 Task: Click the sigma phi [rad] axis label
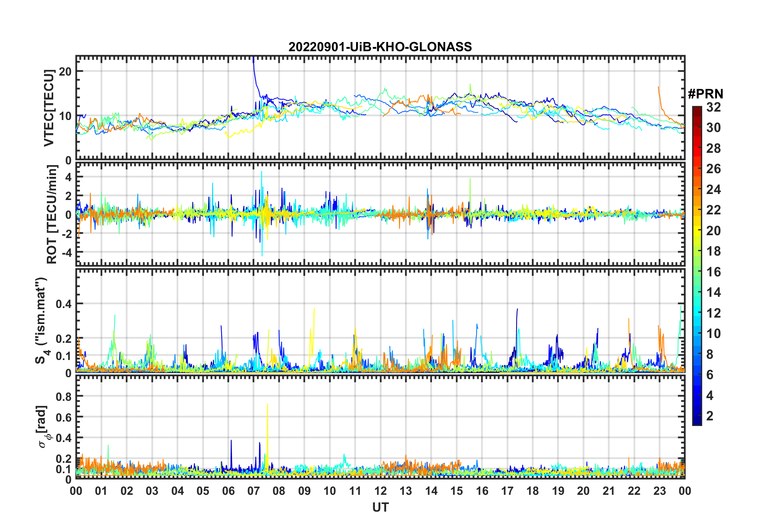(43, 427)
